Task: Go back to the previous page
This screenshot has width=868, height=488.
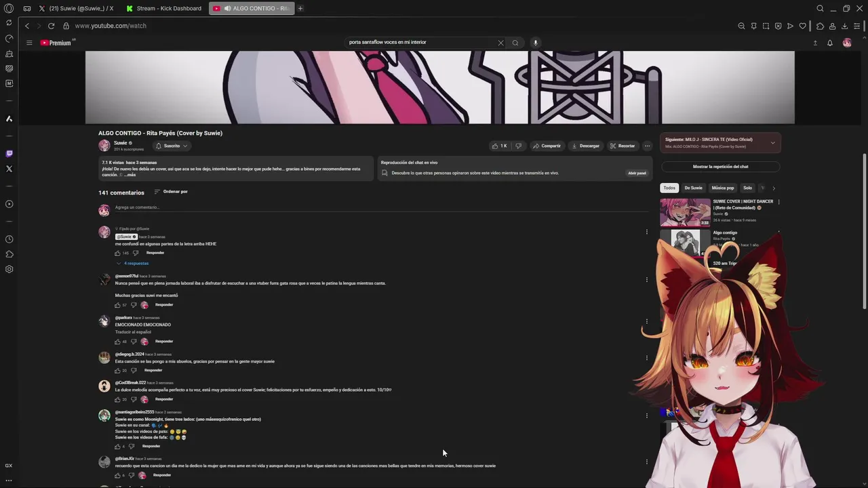Action: pos(27,26)
